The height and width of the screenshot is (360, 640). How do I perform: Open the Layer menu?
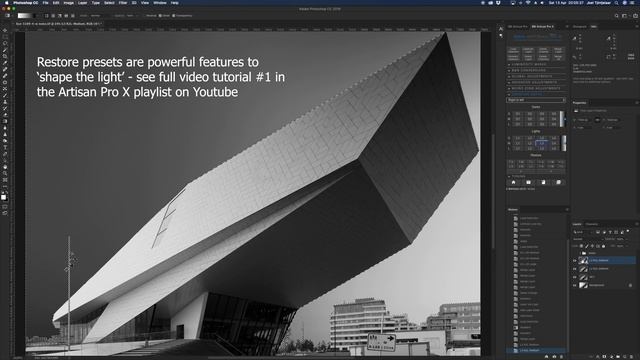coord(82,2)
